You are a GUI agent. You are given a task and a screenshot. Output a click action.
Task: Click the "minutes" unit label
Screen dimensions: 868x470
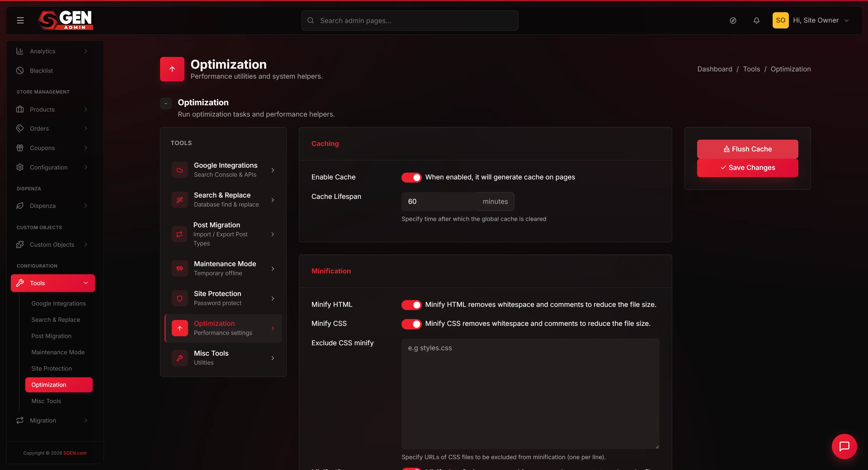(x=495, y=202)
